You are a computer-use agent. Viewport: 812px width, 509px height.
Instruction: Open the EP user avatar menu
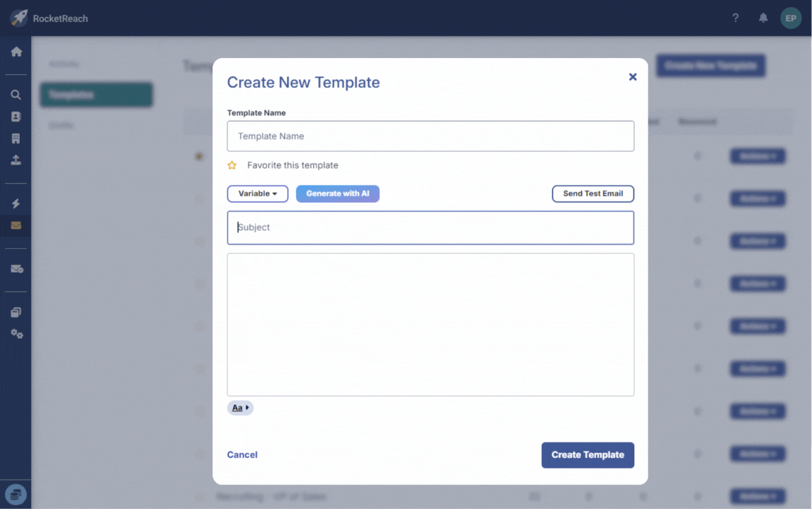[x=790, y=18]
